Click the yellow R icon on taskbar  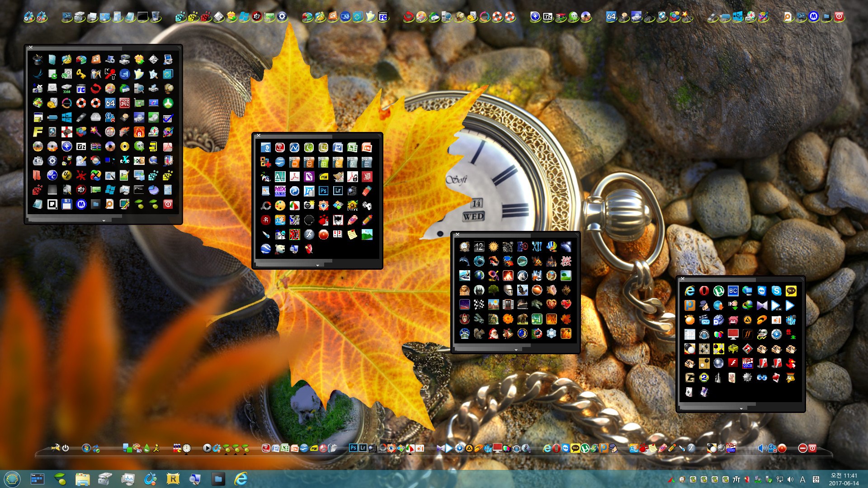point(173,479)
